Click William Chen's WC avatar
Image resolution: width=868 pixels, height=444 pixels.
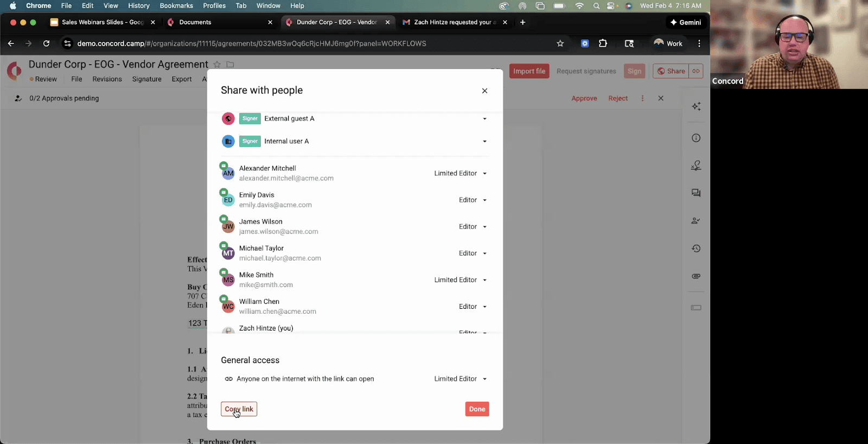pos(228,306)
